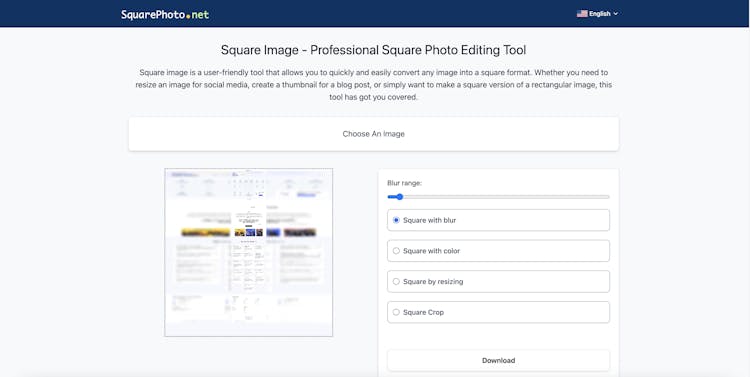
Task: Click the Square Image page heading
Action: [374, 50]
